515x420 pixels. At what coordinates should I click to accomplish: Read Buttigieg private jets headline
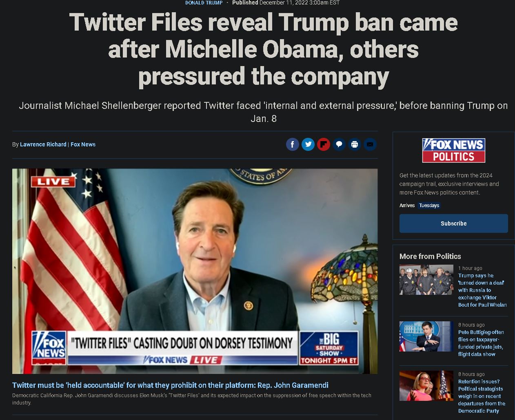point(481,343)
